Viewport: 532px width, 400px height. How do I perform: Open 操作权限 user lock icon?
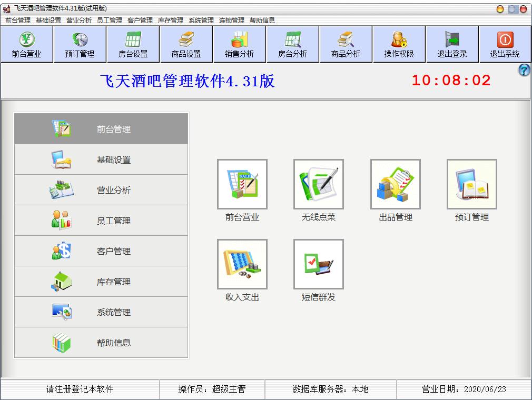pos(399,44)
